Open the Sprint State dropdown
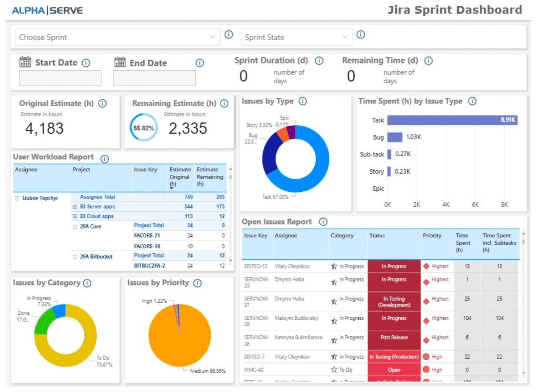The width and height of the screenshot is (536, 392). 344,37
